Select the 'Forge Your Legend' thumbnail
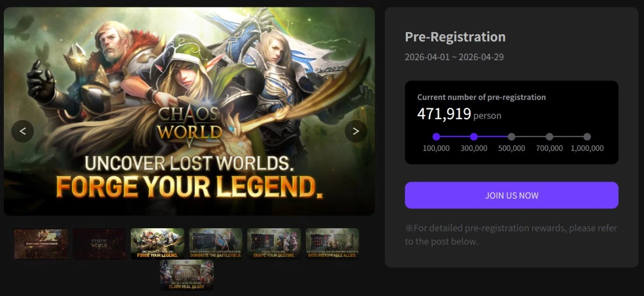Image resolution: width=644 pixels, height=296 pixels. pyautogui.click(x=157, y=243)
